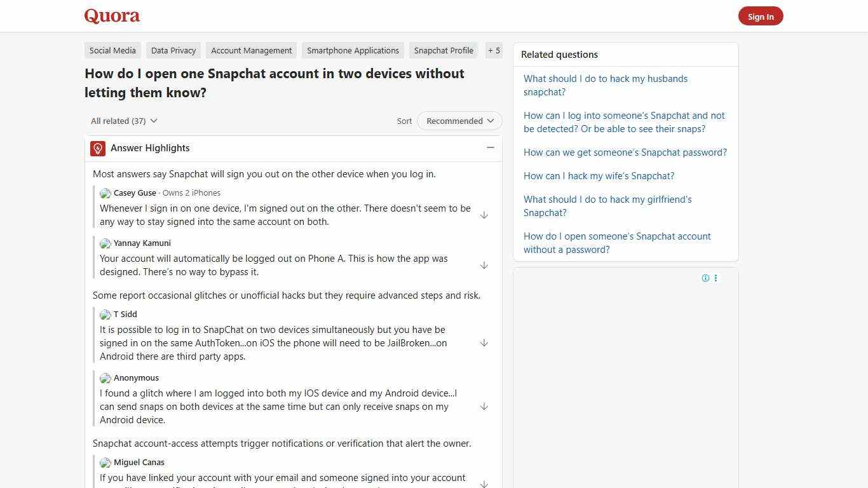
Task: Click the ad information icon
Action: pos(705,278)
